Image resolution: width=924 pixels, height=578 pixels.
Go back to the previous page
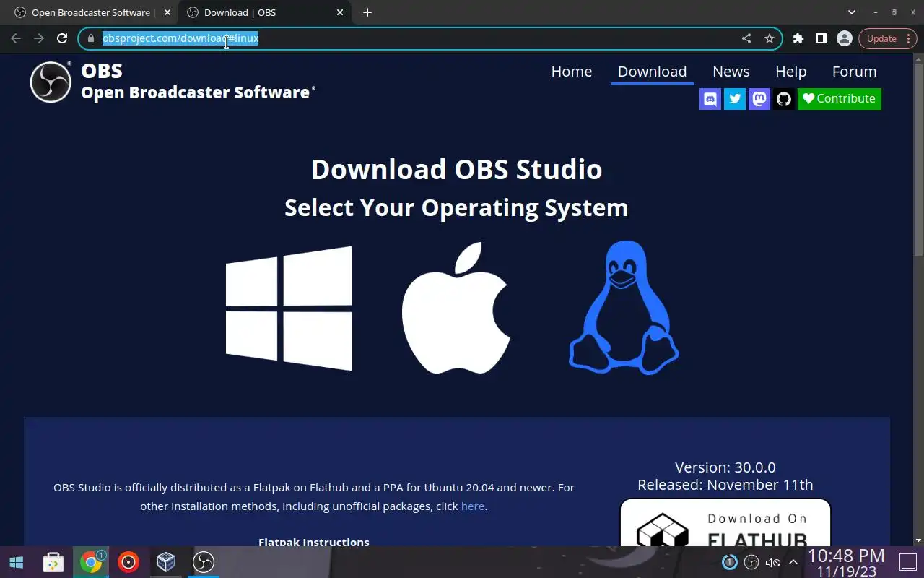click(x=16, y=38)
